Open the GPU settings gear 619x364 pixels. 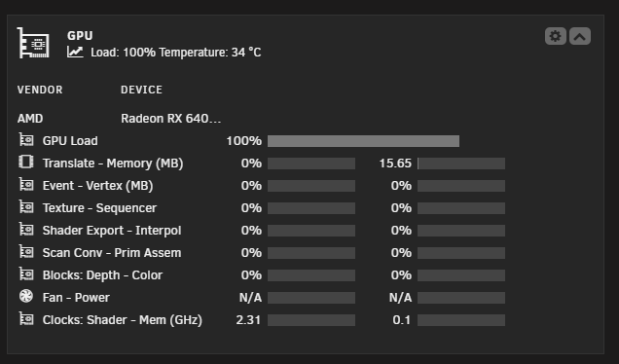556,36
